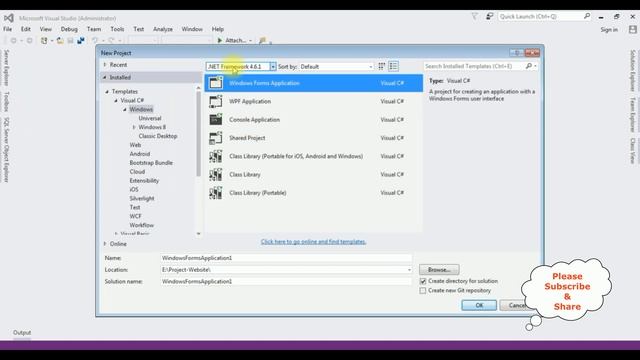
Task: Click the account avatar icon beside Sign in
Action: (x=632, y=29)
